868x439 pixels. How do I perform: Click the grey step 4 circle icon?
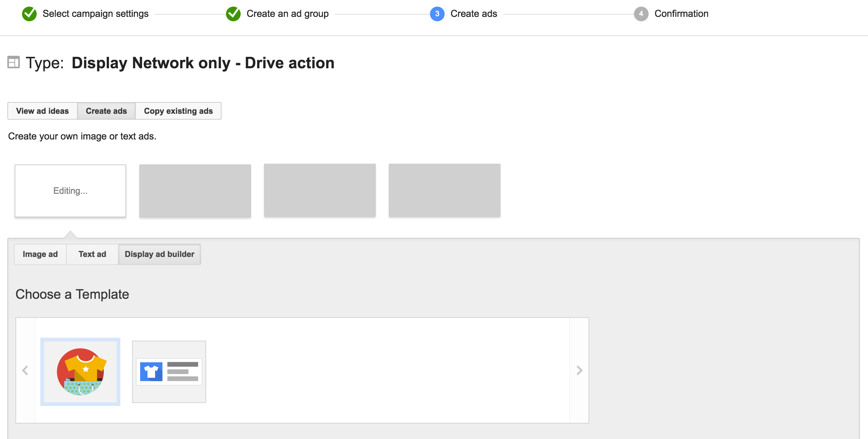(x=641, y=14)
